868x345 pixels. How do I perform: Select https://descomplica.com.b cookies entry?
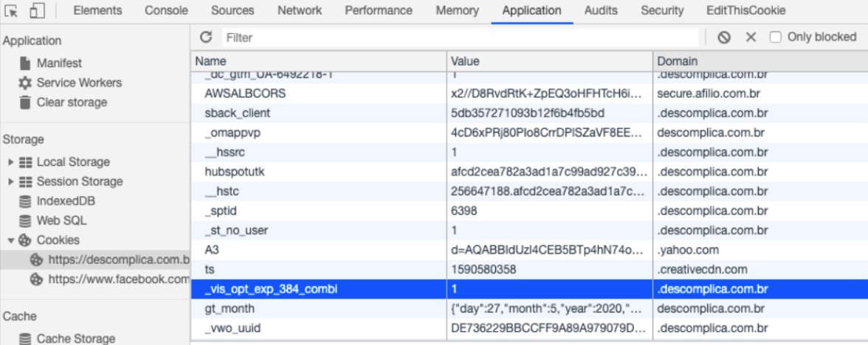119,259
